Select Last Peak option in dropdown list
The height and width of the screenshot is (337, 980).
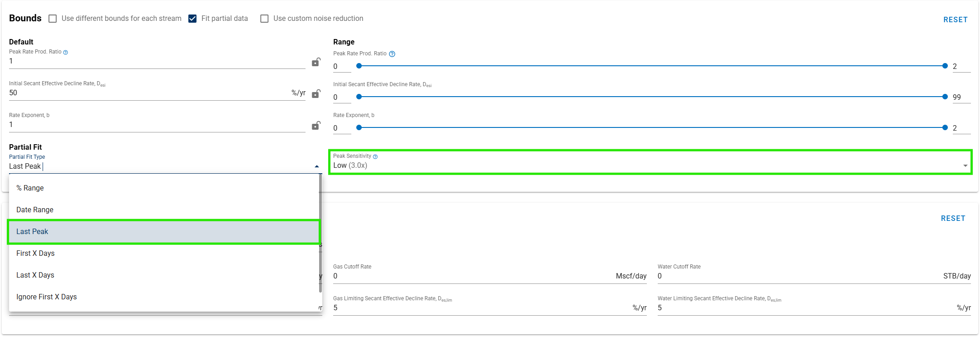tap(32, 231)
